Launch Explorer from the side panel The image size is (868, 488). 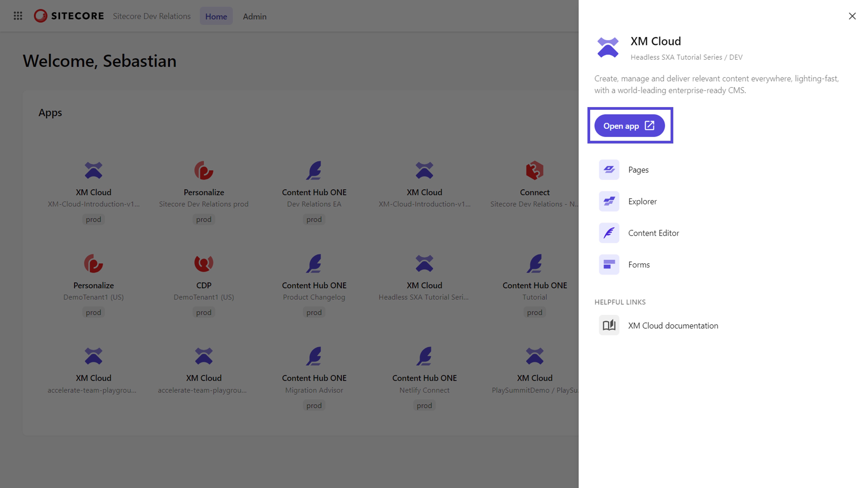click(642, 201)
